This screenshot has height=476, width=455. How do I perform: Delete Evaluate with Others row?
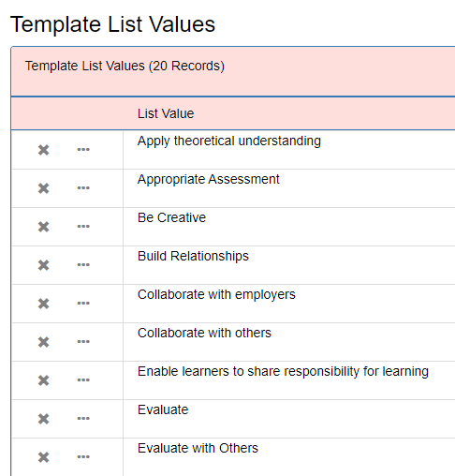click(x=44, y=457)
